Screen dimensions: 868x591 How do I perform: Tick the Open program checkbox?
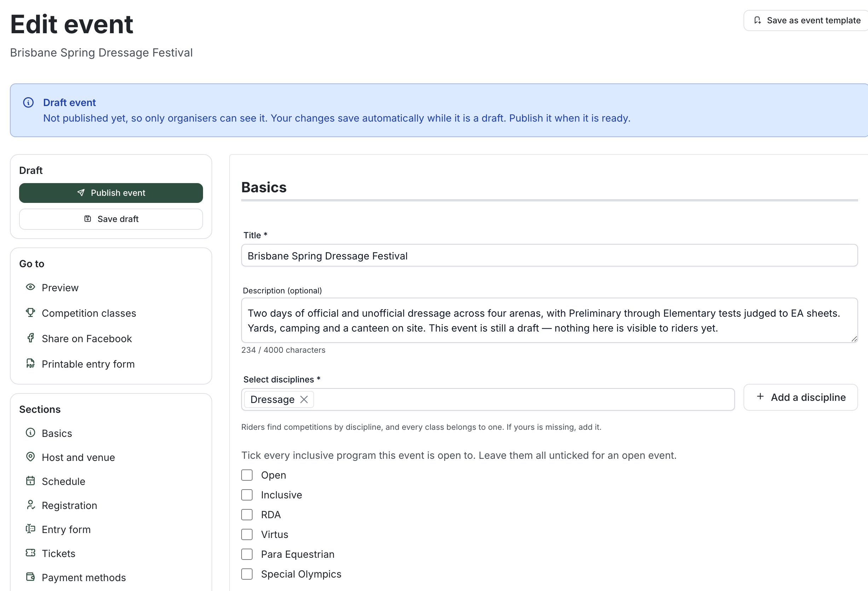247,475
